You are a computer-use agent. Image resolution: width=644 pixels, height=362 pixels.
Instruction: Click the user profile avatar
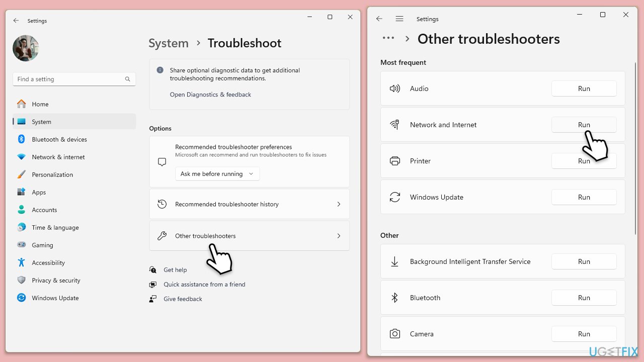pos(26,48)
